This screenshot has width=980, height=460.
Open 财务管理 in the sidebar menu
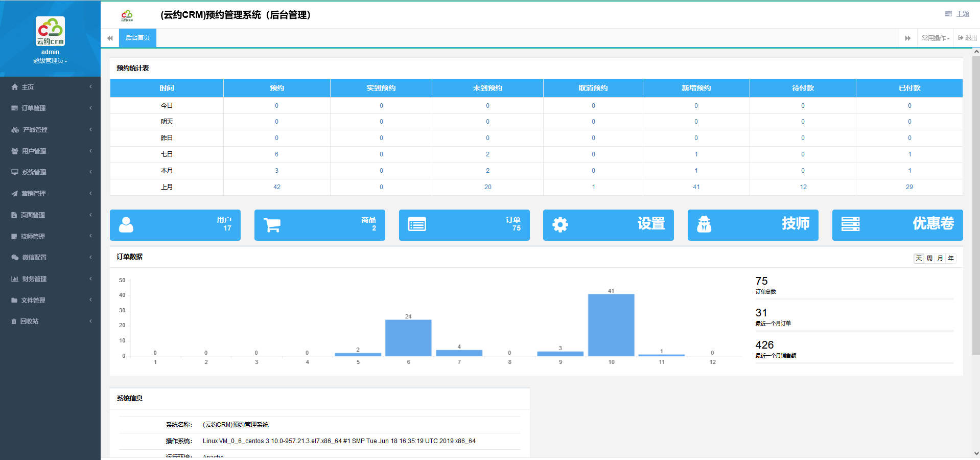point(50,279)
